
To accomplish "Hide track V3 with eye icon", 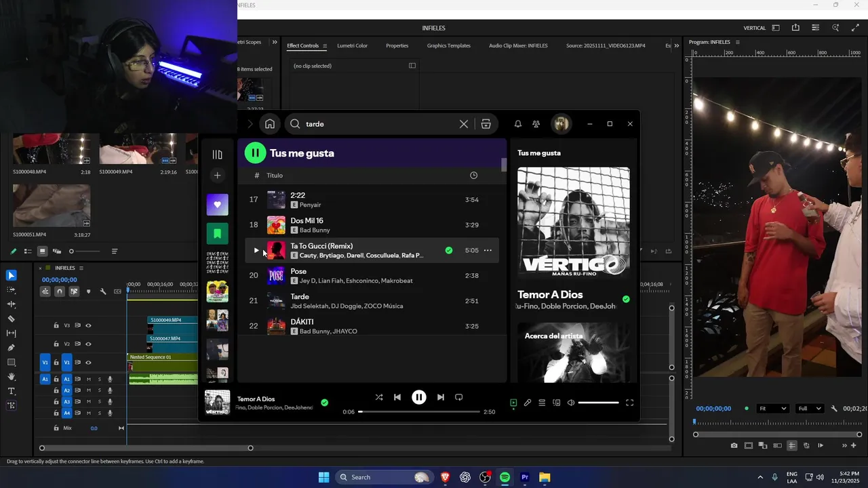I will pyautogui.click(x=88, y=325).
